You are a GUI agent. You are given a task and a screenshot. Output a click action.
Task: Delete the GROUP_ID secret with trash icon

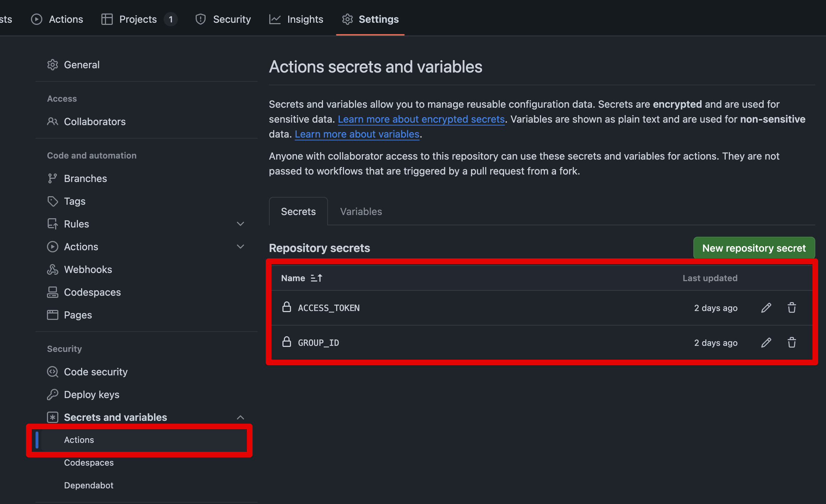click(791, 343)
